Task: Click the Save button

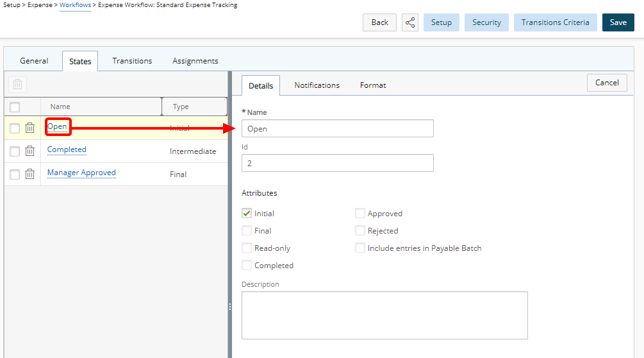Action: point(618,22)
